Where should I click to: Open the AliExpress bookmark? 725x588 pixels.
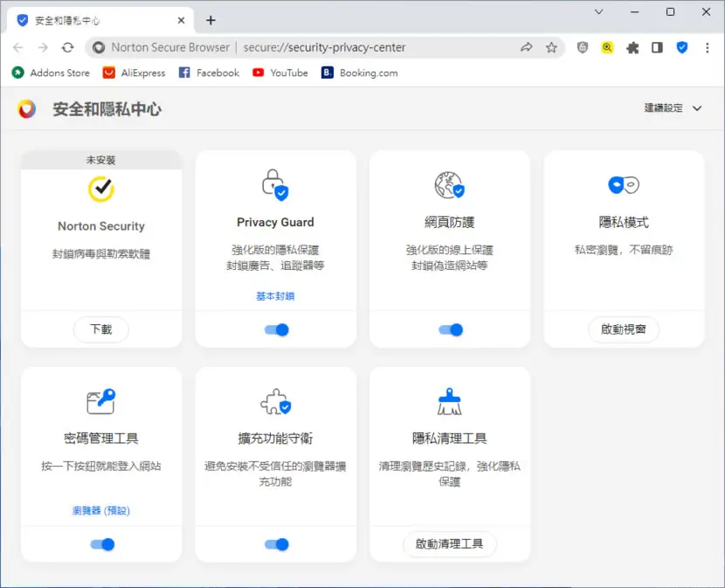[x=135, y=73]
